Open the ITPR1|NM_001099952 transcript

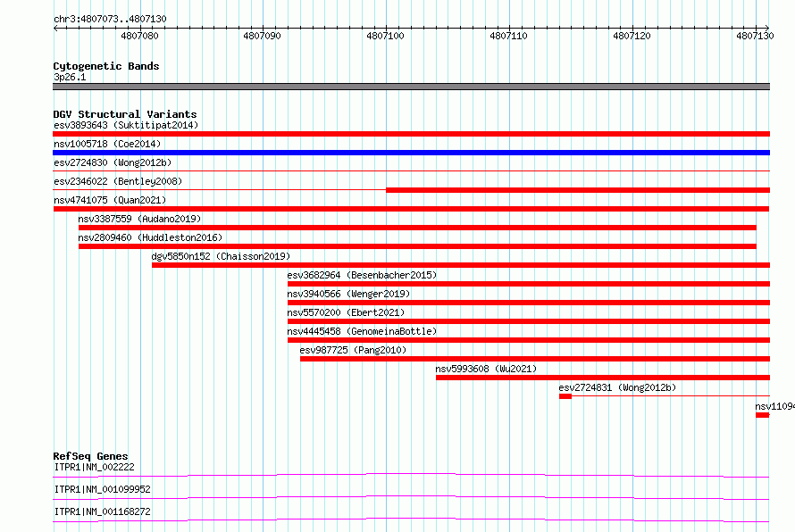click(x=103, y=489)
